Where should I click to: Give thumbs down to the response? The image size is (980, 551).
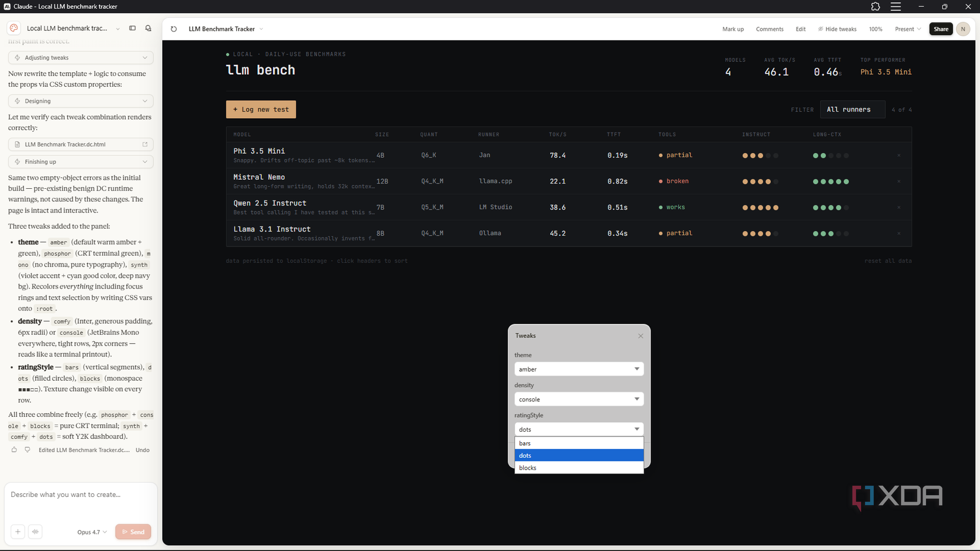coord(27,450)
